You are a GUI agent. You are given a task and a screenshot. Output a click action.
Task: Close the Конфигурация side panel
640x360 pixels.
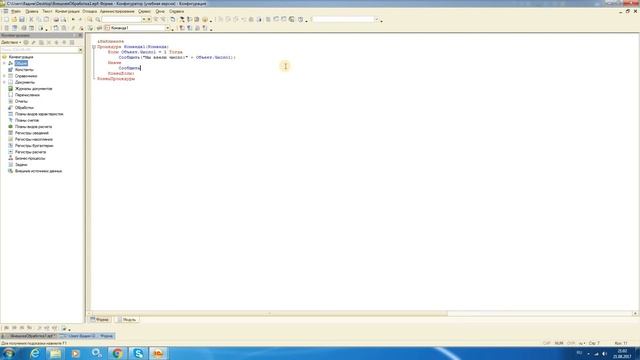point(80,36)
